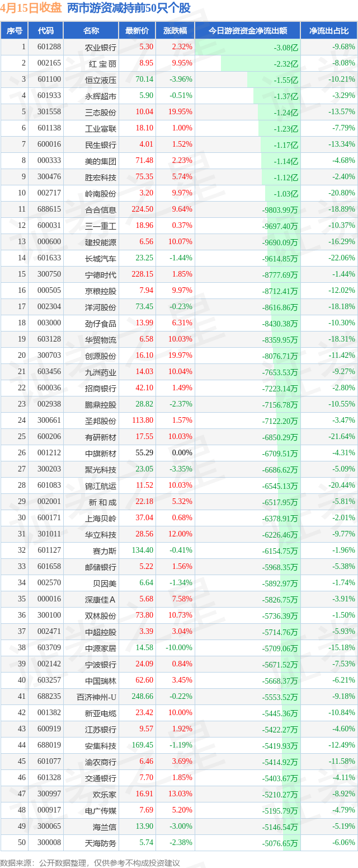The width and height of the screenshot is (358, 868).
Task: Click stock name 工业富联
Action: [101, 128]
